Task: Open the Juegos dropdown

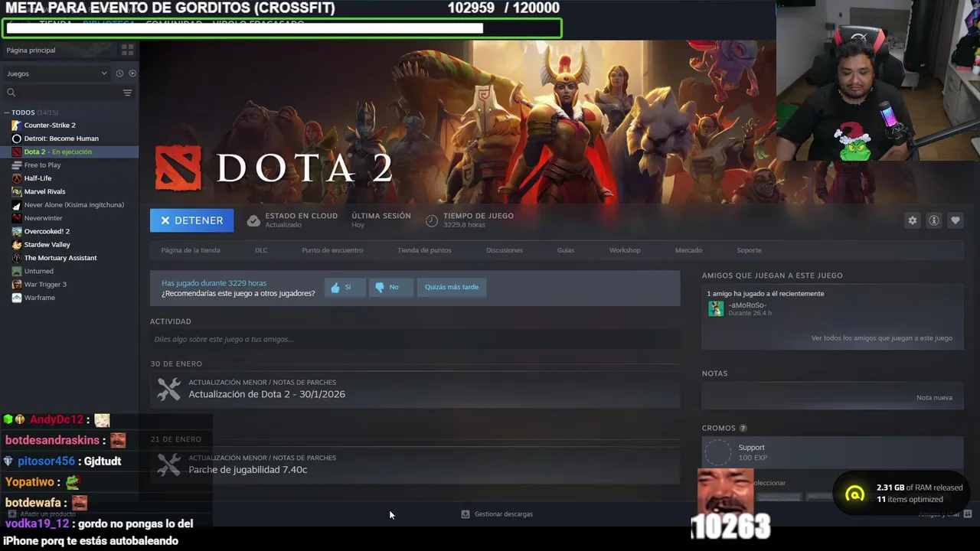Action: 57,73
